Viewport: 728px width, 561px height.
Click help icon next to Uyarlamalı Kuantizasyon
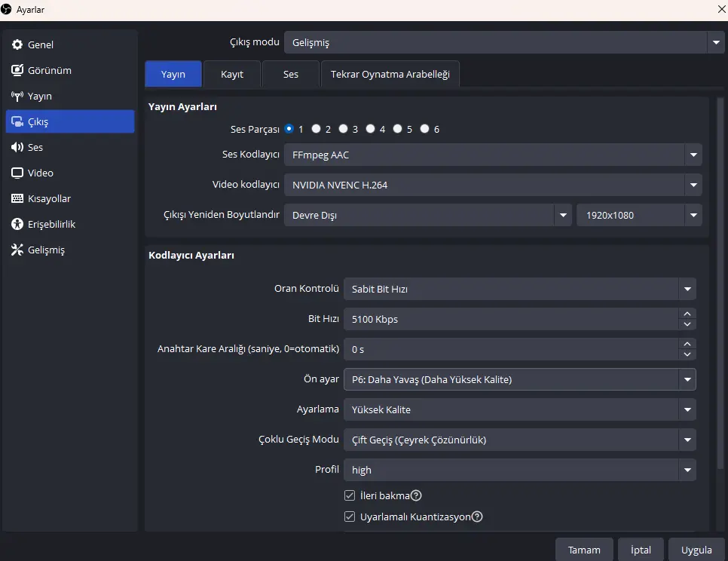click(x=477, y=517)
